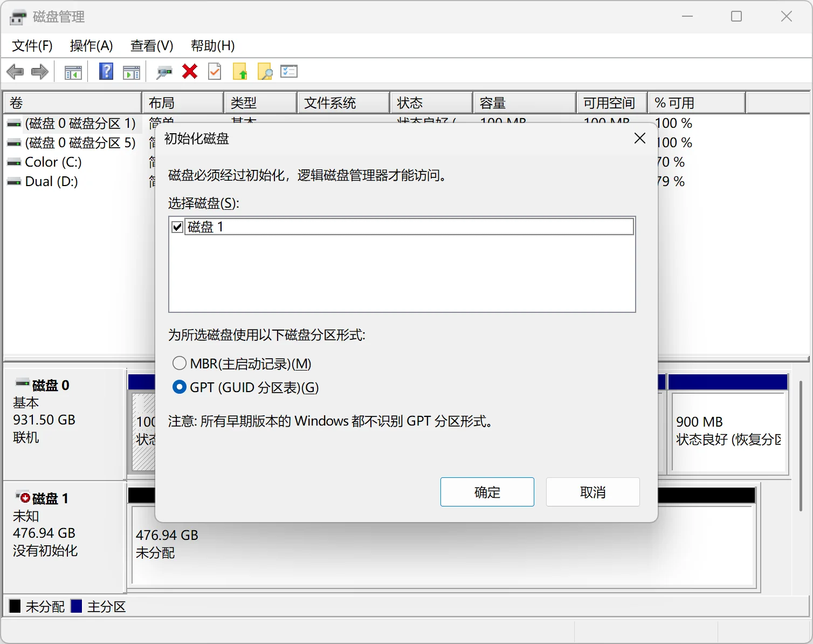Click the disk settings icon left of the red X
Viewport: 813px width, 644px height.
(x=164, y=72)
